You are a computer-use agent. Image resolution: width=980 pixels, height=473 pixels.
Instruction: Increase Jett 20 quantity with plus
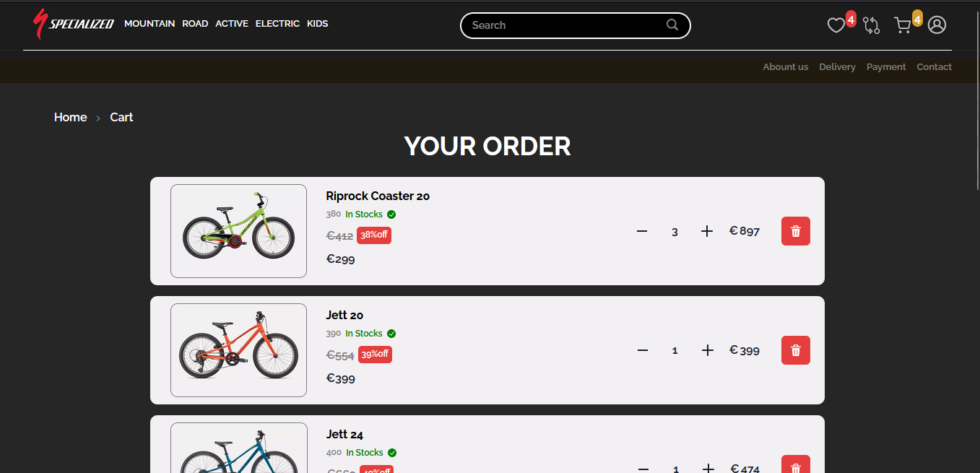pos(707,350)
